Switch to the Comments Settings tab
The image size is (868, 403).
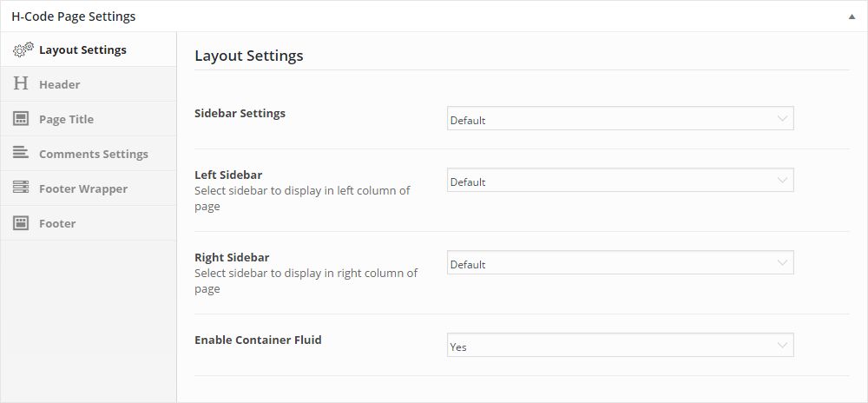(89, 154)
